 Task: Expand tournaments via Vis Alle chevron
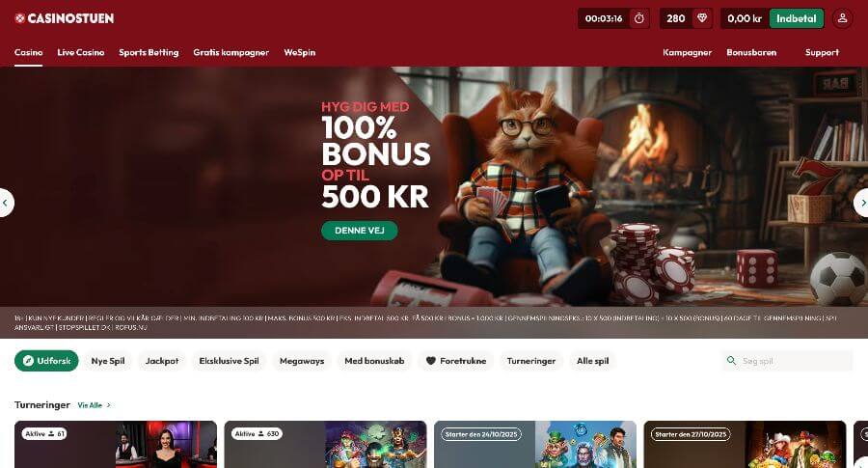pyautogui.click(x=108, y=405)
